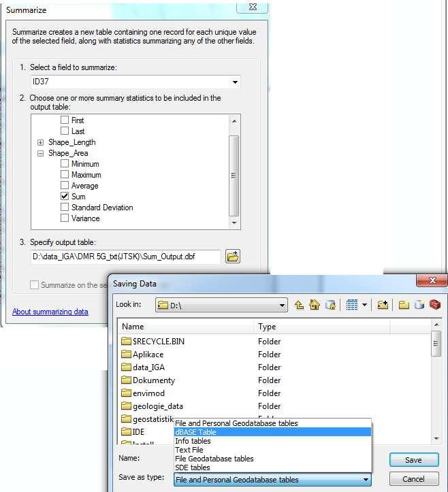Sort the file list by Name column
The width and height of the screenshot is (448, 492).
coord(187,327)
